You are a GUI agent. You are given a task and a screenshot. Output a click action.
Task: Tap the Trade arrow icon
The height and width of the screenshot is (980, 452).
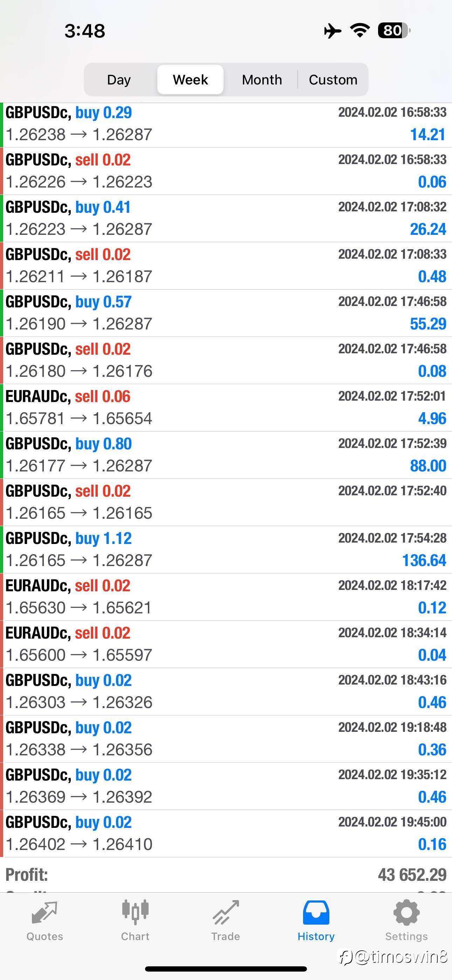(x=226, y=913)
